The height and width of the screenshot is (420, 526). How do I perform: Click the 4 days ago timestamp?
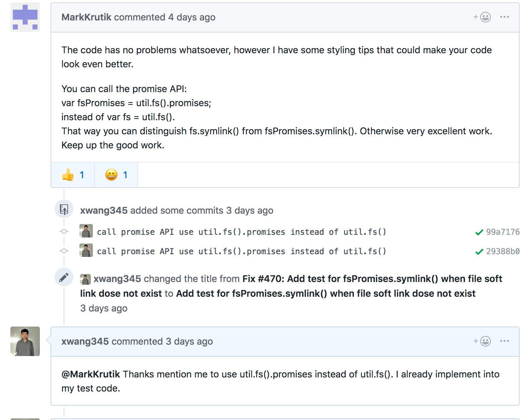pyautogui.click(x=192, y=17)
